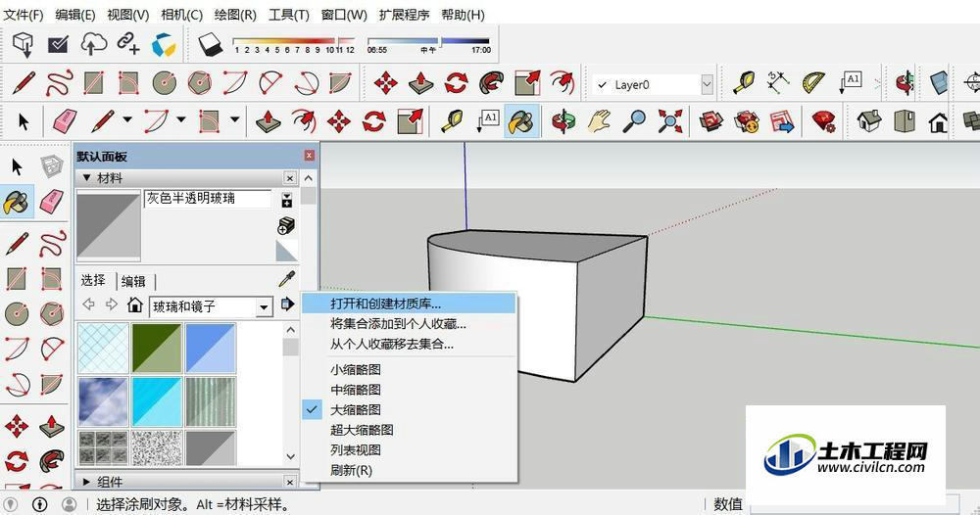Viewport: 980px width, 515px height.
Task: Select the Protractor tool in top toolbar
Action: click(812, 82)
